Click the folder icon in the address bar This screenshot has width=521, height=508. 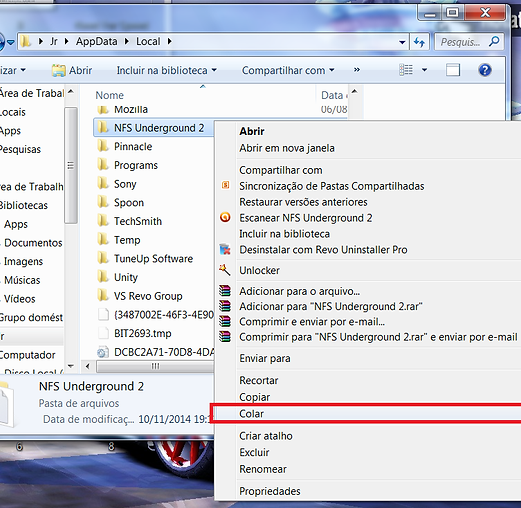click(25, 42)
